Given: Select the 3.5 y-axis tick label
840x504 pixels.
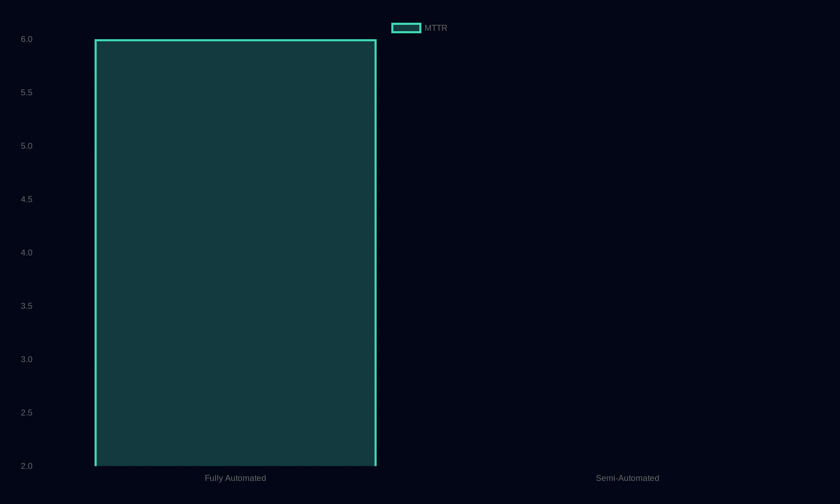Looking at the screenshot, I should (26, 306).
